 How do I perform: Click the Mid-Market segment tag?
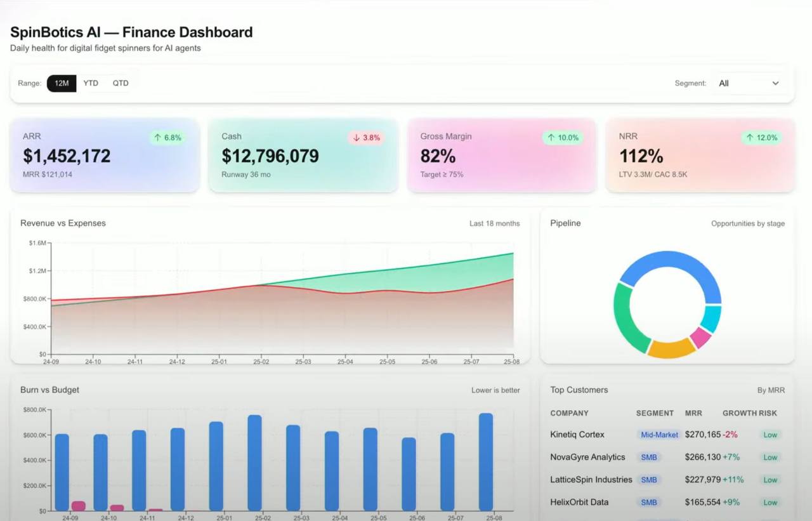659,435
